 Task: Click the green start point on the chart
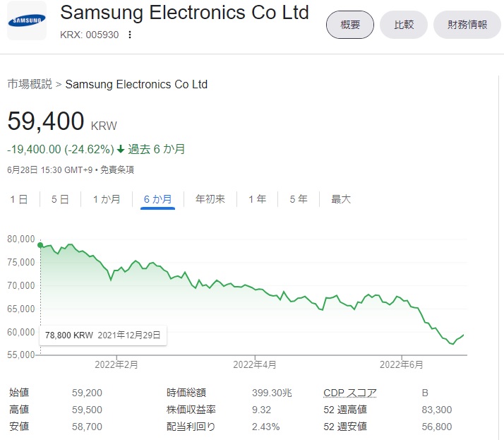coord(40,245)
